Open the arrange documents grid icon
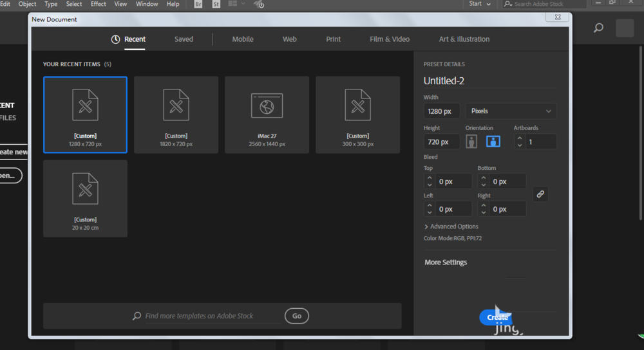The image size is (644, 350). 232,4
